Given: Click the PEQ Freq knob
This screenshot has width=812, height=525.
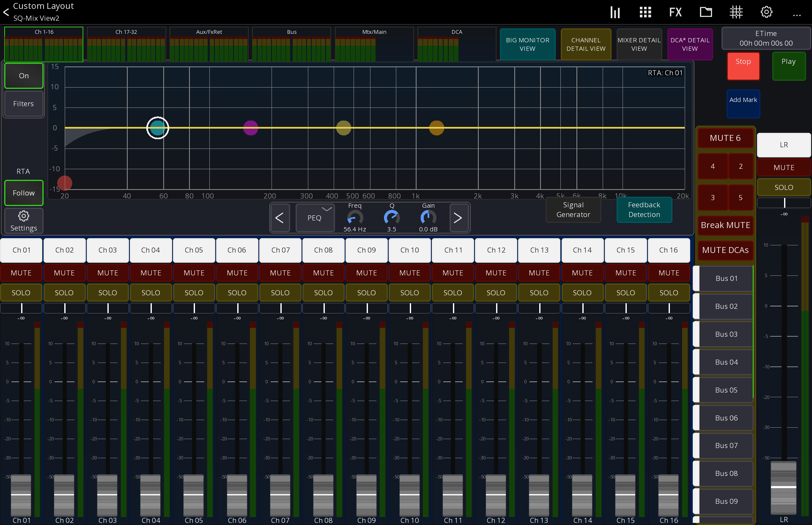Looking at the screenshot, I should [x=355, y=217].
